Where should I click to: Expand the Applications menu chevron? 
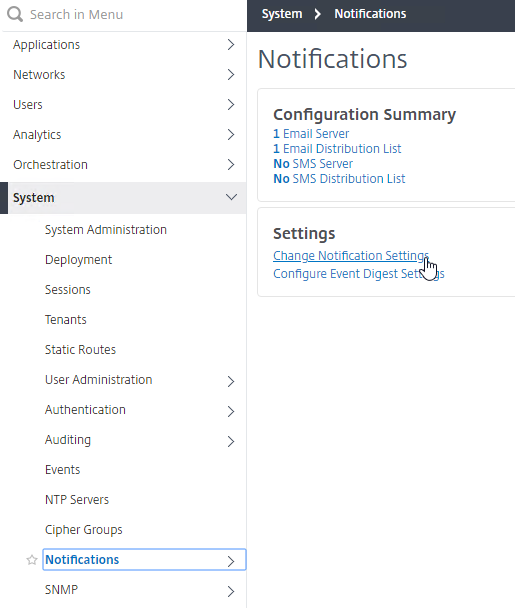(x=231, y=45)
